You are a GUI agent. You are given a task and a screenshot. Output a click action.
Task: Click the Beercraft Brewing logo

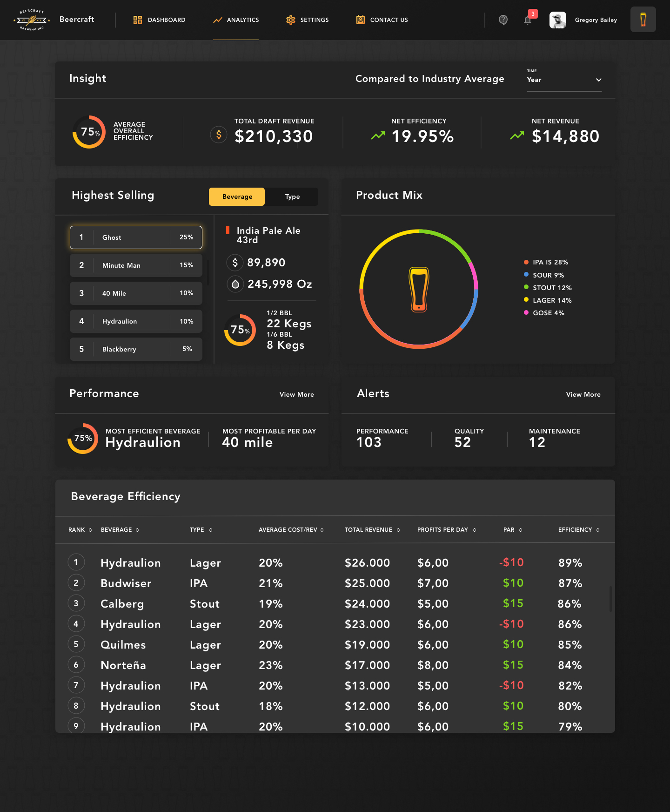pyautogui.click(x=32, y=20)
